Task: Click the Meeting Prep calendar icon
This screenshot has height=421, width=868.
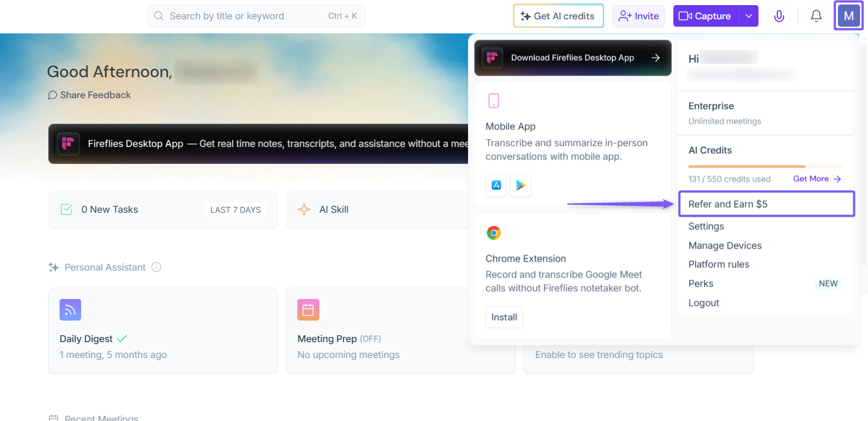Action: tap(308, 310)
